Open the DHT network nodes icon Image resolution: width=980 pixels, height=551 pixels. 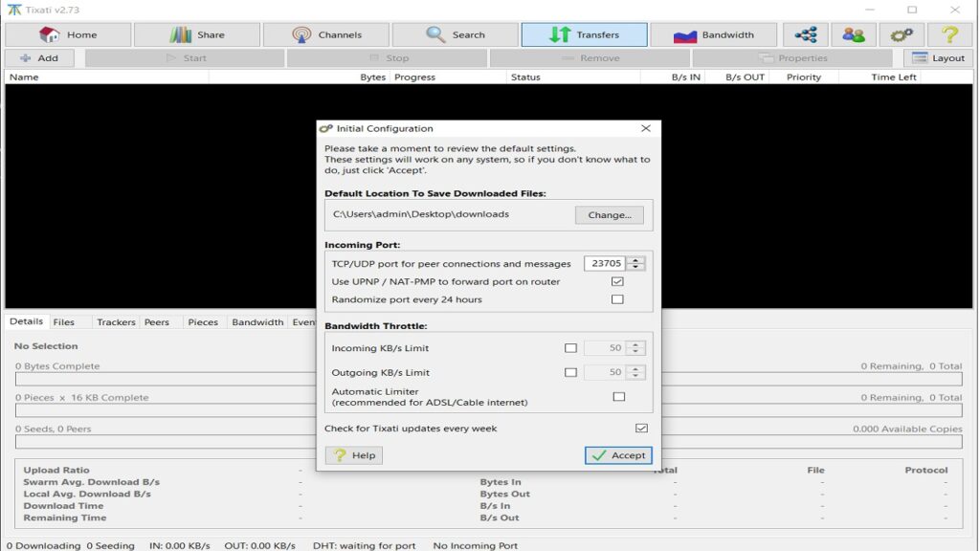tap(807, 34)
